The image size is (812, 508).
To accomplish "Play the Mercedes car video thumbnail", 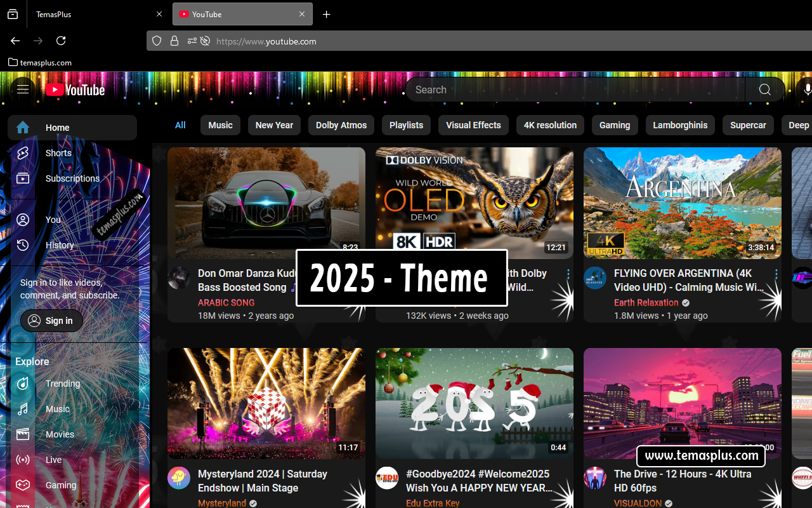I will click(266, 203).
